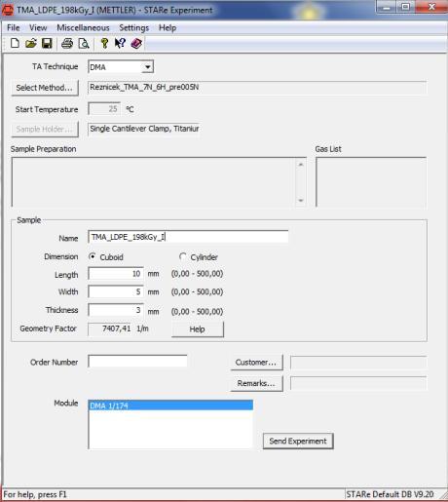Close the STARe Experiment window
Image resolution: width=448 pixels, height=502 pixels.
coord(431,7)
